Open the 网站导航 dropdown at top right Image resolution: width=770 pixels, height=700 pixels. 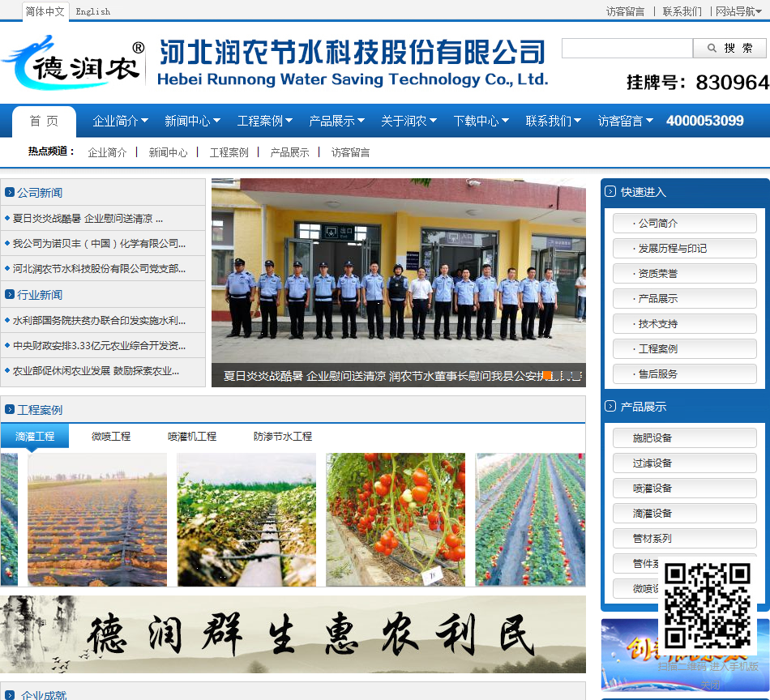coord(738,11)
